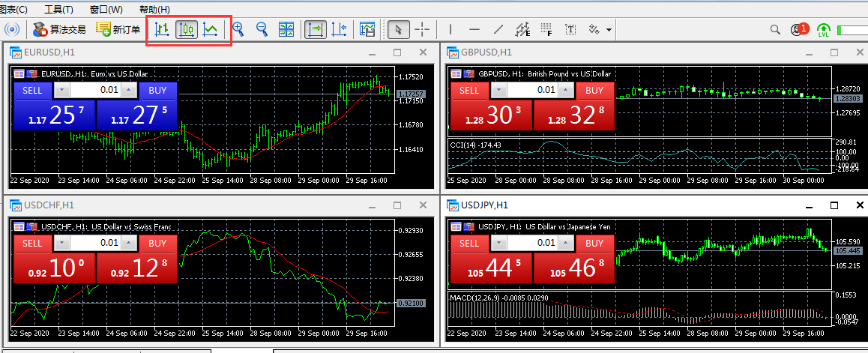Click SELL on EURUSD chart

click(x=32, y=90)
